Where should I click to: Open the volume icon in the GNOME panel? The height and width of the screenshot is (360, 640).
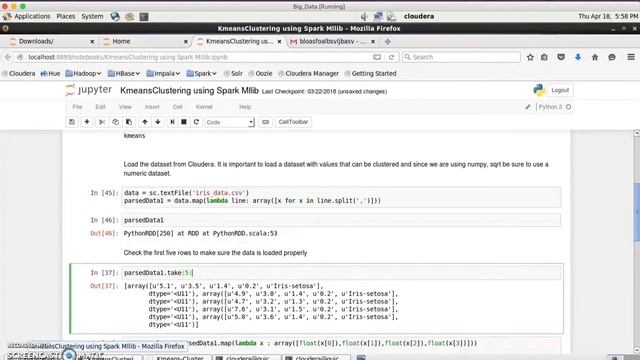(364, 17)
